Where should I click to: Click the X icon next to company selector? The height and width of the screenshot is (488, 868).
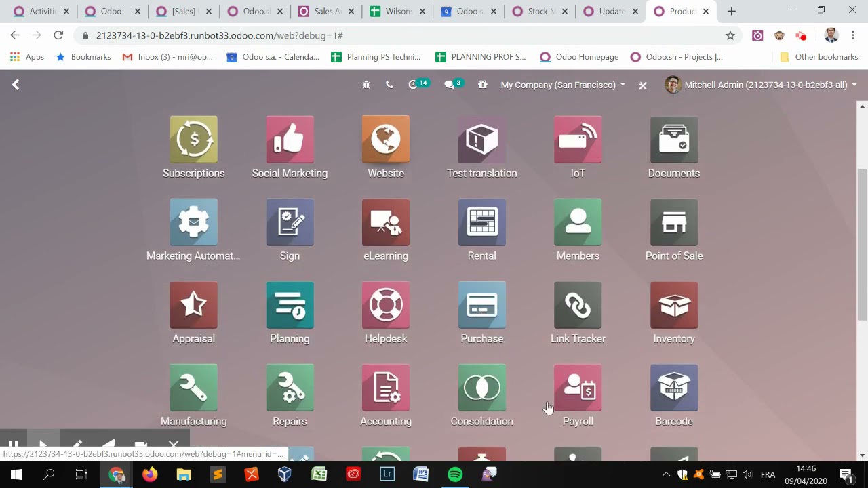tap(643, 85)
